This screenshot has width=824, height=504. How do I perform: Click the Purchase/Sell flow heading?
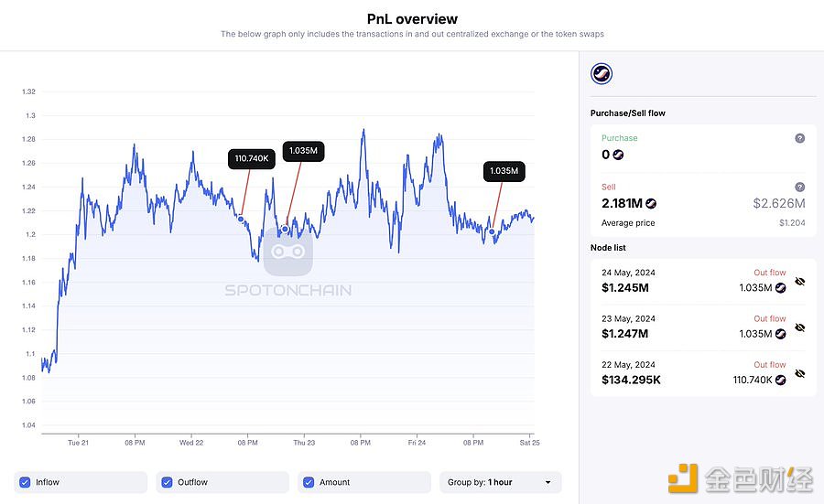627,113
